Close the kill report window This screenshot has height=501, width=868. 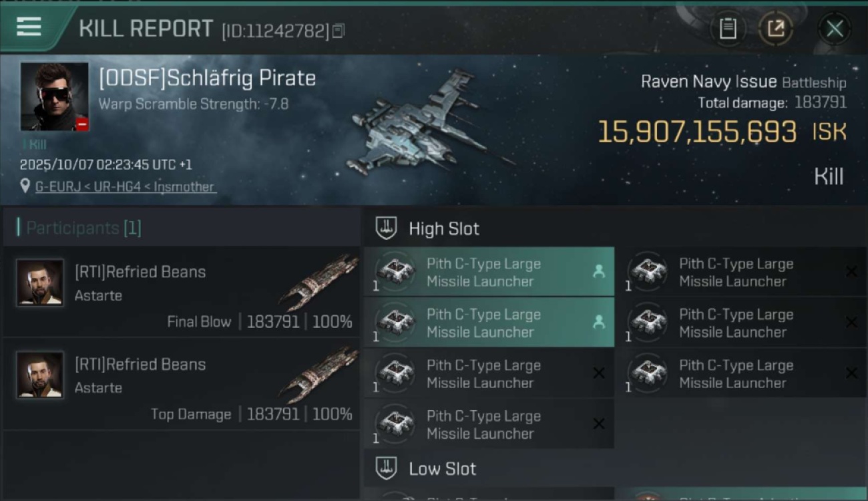click(834, 29)
